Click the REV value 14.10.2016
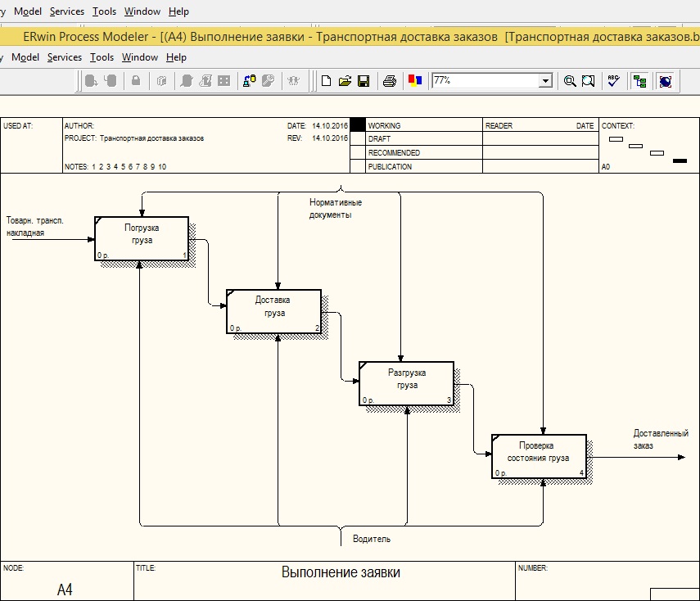This screenshot has width=700, height=601. coord(329,138)
